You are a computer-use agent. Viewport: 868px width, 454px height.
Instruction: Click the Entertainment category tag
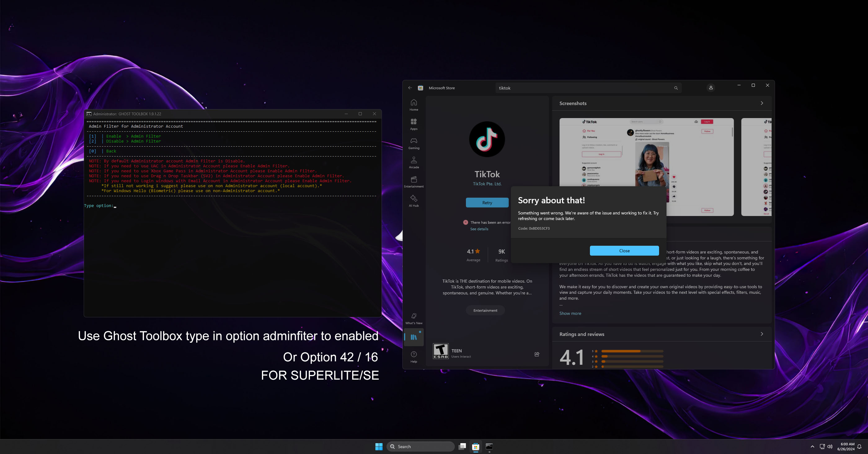tap(485, 311)
